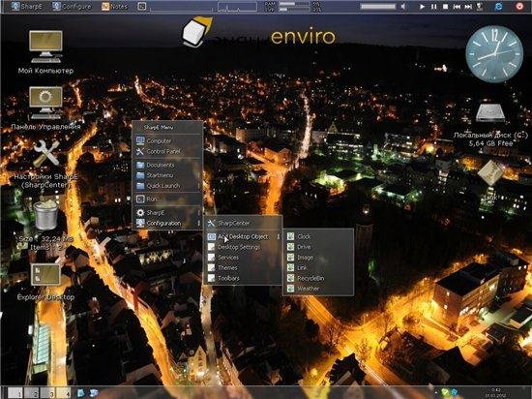
Task: Click the Computer icon in SharpE Menu
Action: coord(140,140)
